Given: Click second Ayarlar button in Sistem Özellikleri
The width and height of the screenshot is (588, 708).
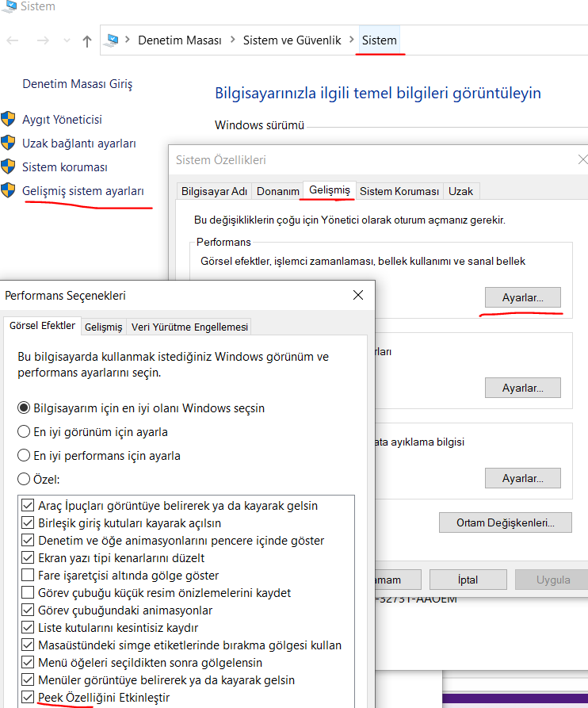Looking at the screenshot, I should (x=522, y=388).
